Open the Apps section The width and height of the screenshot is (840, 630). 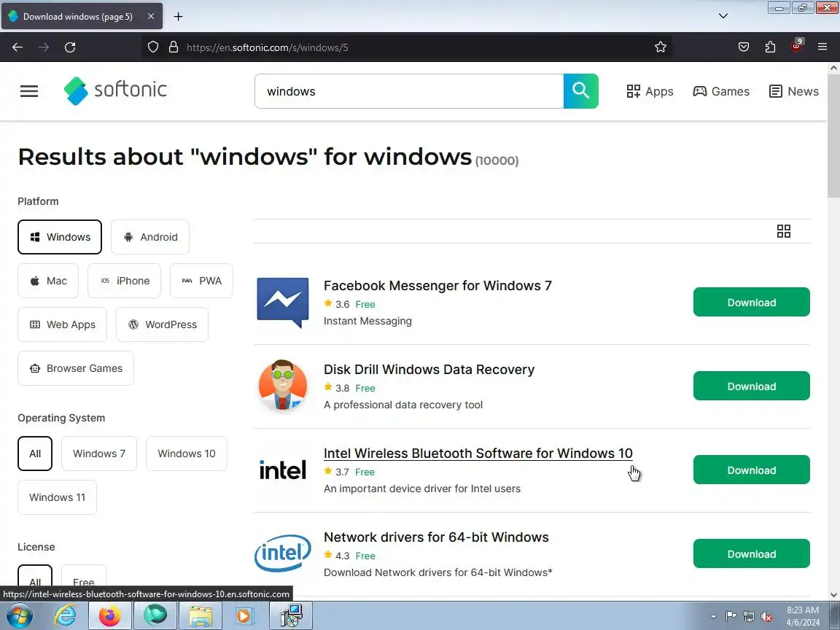[650, 92]
